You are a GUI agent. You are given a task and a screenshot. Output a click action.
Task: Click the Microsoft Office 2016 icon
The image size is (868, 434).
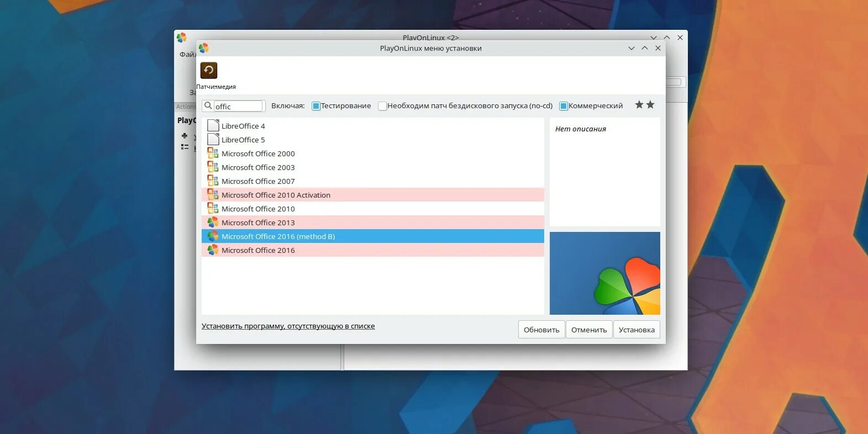[x=213, y=250]
